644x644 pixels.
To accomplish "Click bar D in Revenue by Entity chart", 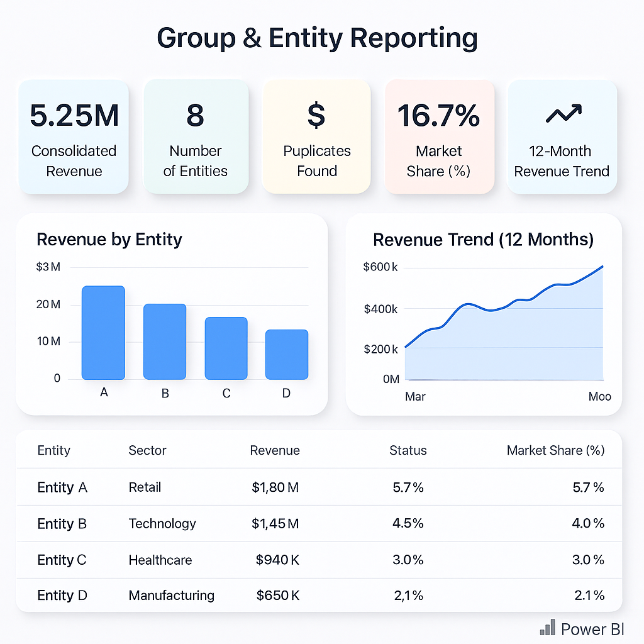I will (287, 355).
